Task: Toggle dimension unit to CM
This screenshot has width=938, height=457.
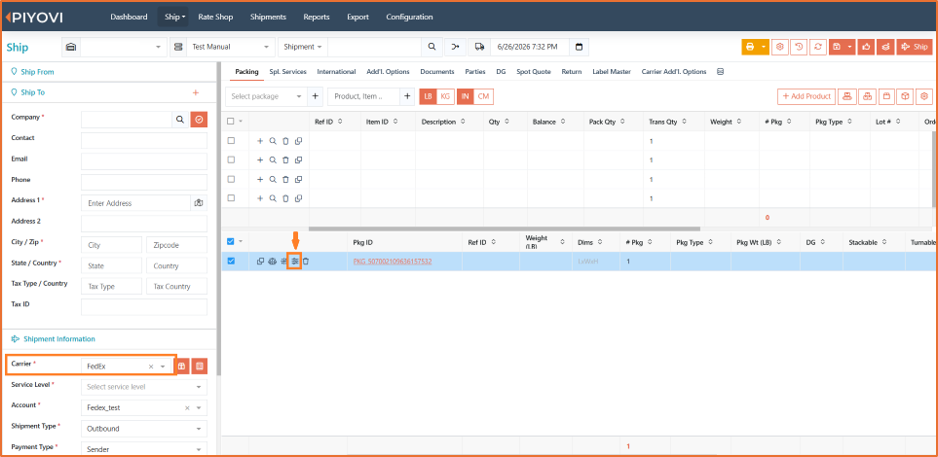Action: (x=483, y=96)
